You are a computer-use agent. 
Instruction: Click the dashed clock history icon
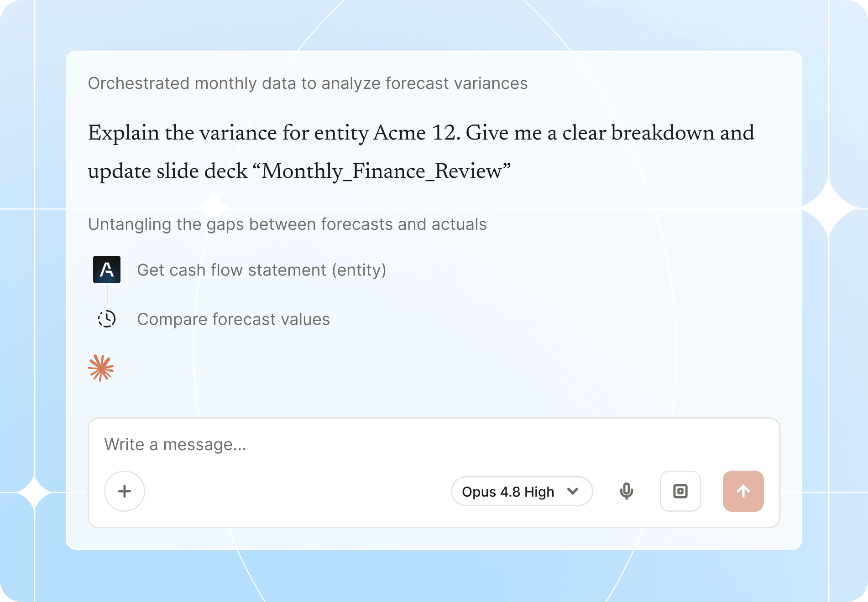107,319
